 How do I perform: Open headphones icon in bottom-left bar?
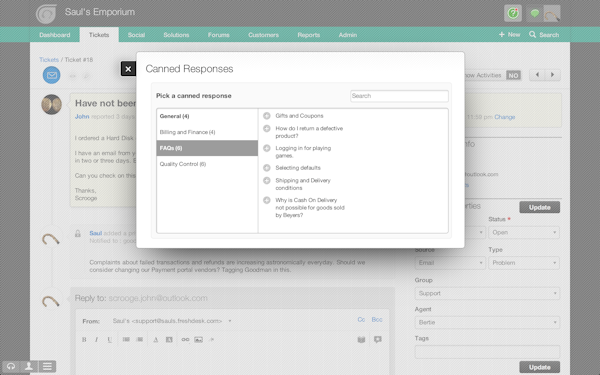tap(11, 366)
